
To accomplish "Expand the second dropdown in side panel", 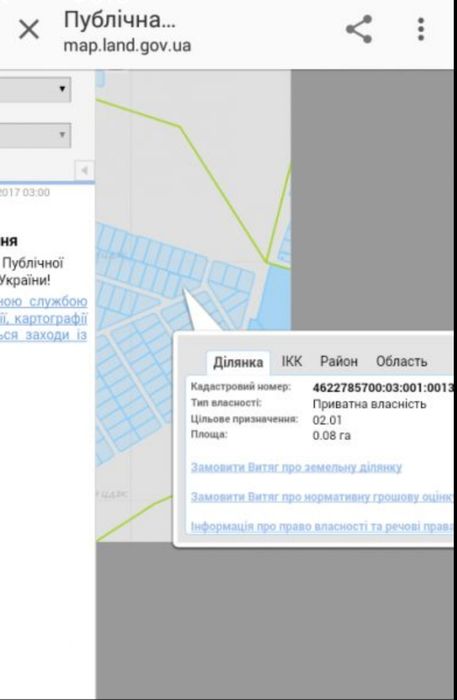I will point(35,135).
